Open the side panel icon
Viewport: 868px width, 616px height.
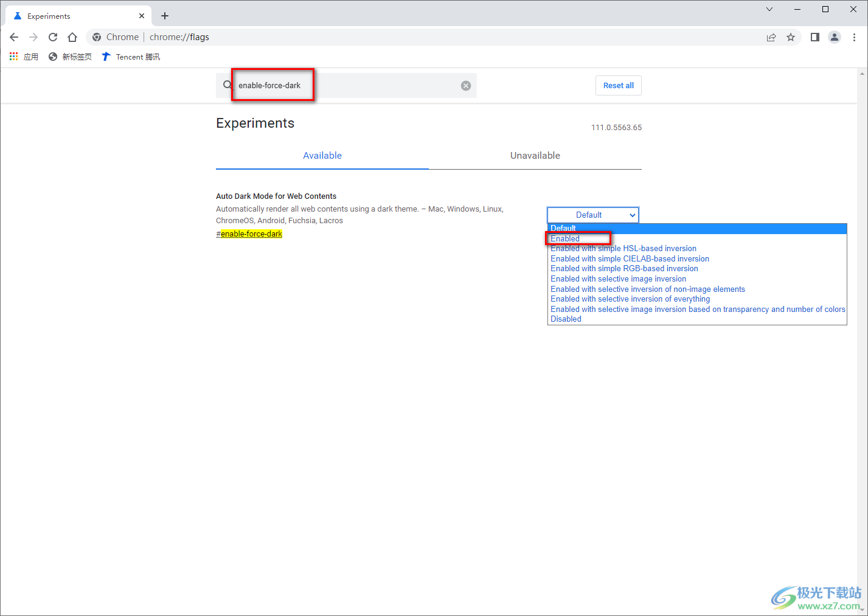click(x=815, y=37)
